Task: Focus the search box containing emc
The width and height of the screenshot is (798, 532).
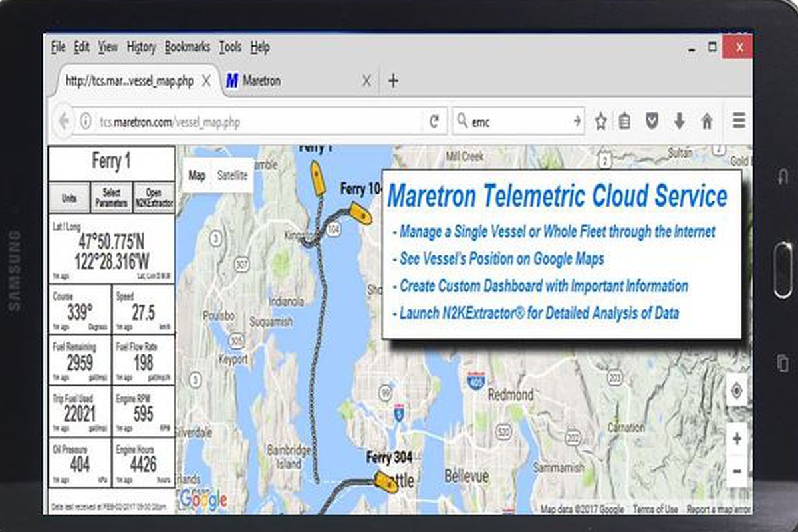Action: coord(519,121)
